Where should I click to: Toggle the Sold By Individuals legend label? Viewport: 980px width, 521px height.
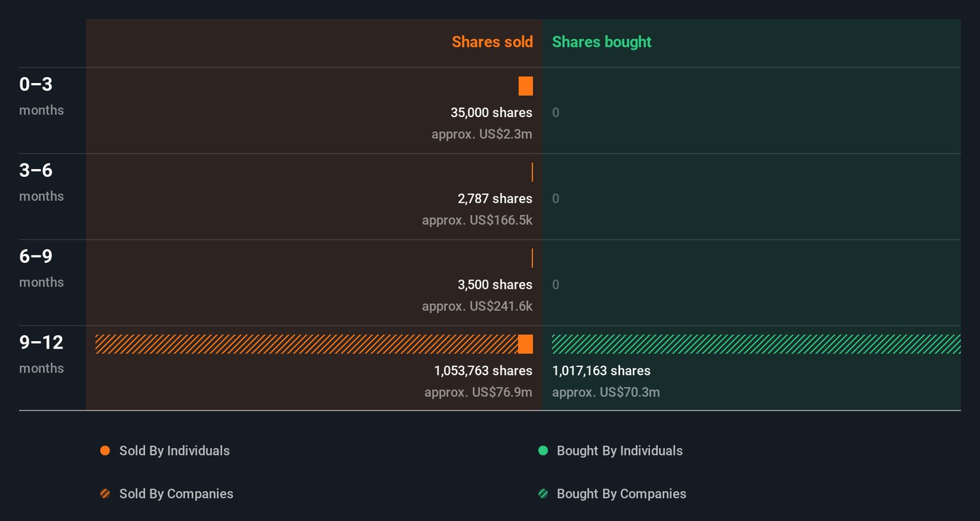click(x=174, y=451)
